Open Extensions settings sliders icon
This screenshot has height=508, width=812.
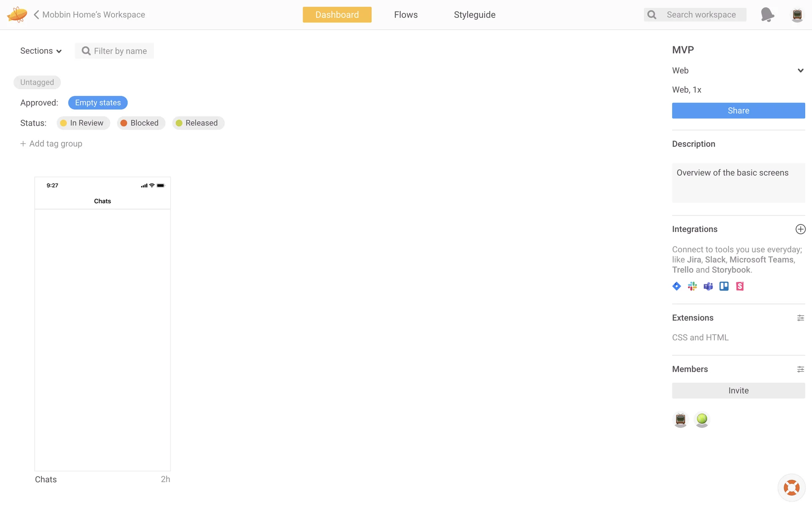800,318
